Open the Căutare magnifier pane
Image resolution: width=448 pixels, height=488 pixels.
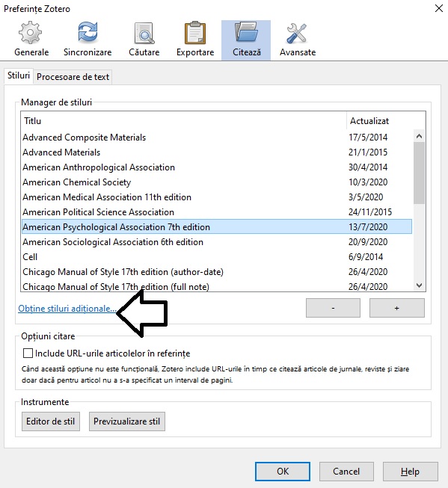[x=144, y=40]
